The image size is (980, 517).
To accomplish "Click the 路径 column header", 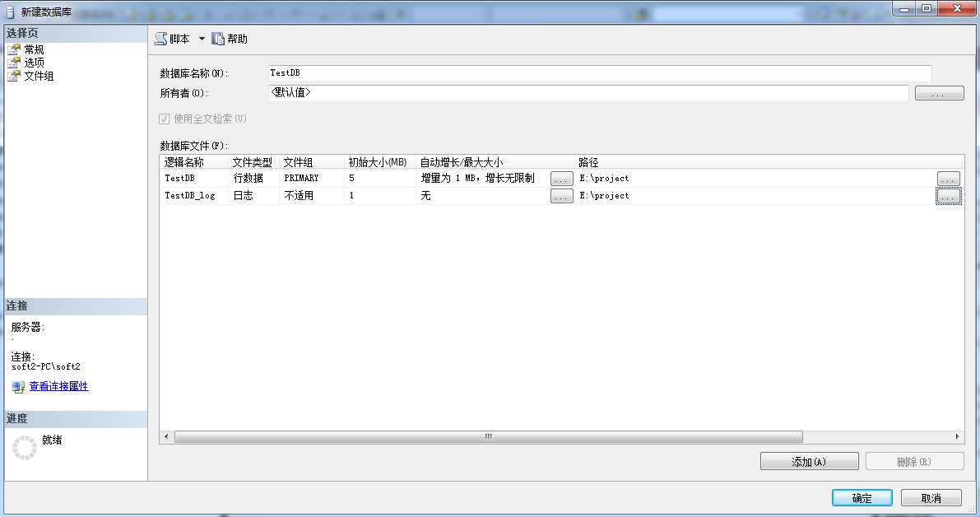I will click(x=769, y=162).
